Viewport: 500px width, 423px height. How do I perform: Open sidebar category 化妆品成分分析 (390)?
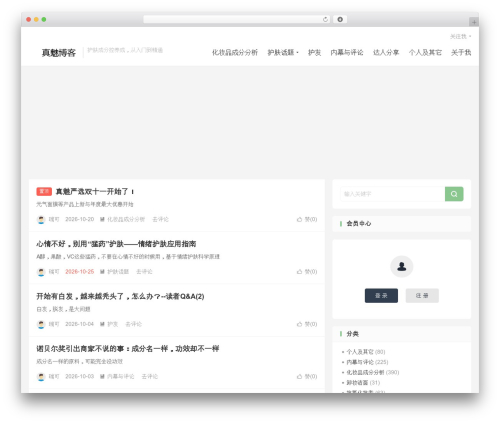(373, 372)
